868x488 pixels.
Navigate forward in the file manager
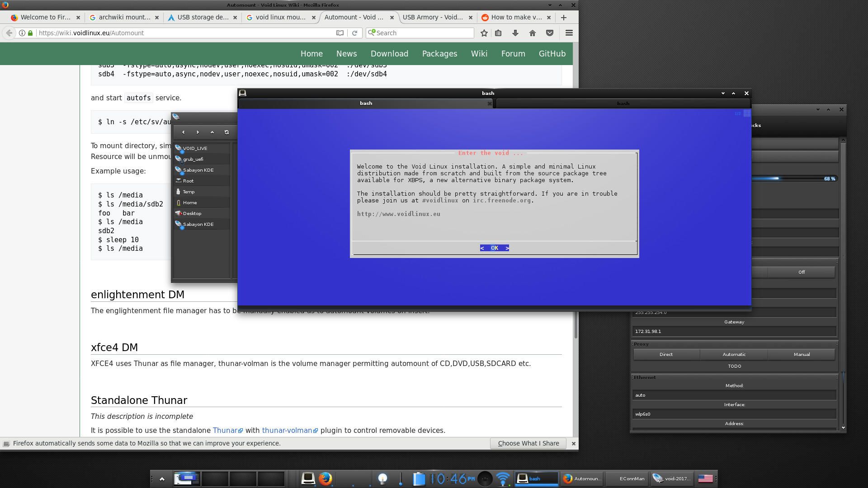pyautogui.click(x=198, y=132)
